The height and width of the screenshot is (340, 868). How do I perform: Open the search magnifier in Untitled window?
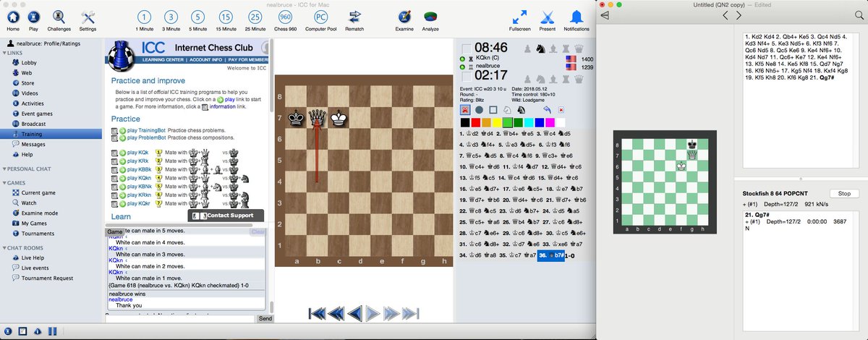[859, 14]
